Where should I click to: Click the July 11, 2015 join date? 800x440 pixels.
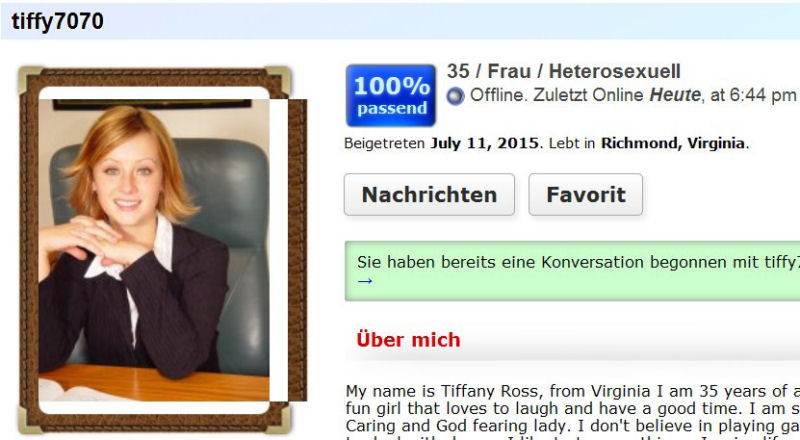[484, 143]
